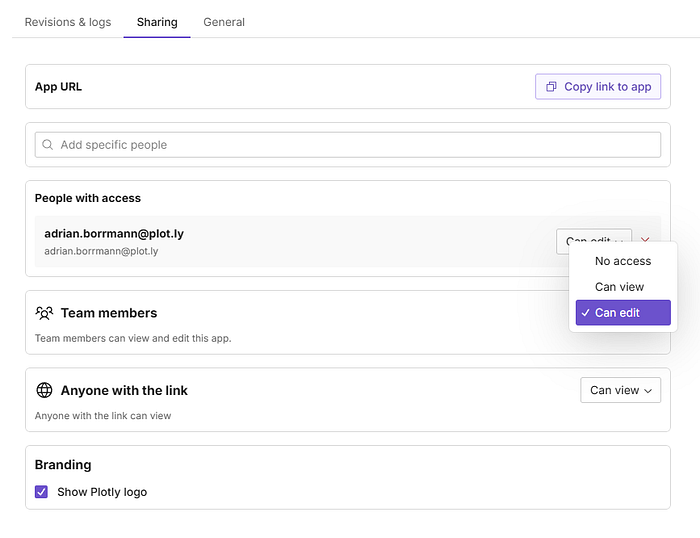Focus the Add specific people search field

tap(348, 145)
